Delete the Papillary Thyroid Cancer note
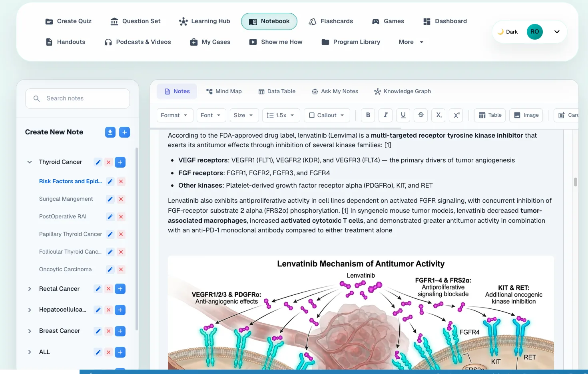The height and width of the screenshot is (374, 588). coord(121,234)
